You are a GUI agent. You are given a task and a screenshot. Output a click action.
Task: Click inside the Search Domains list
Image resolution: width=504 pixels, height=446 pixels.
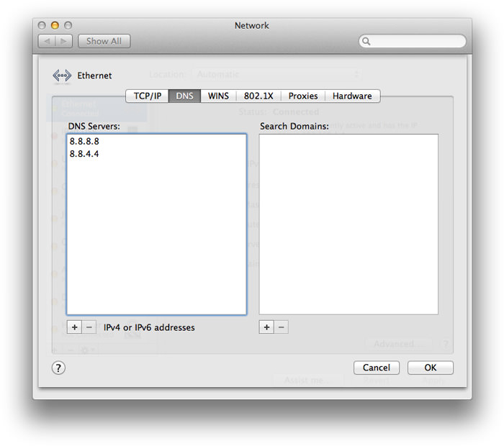[x=348, y=224]
